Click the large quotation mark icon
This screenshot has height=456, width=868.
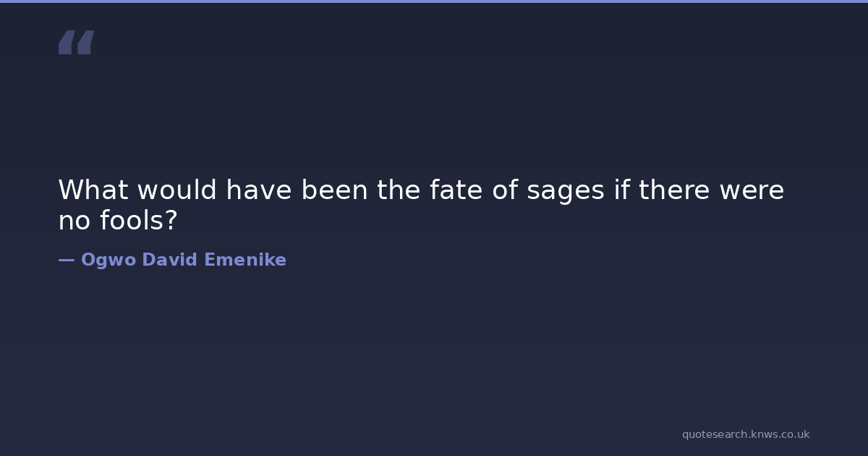pos(76,42)
